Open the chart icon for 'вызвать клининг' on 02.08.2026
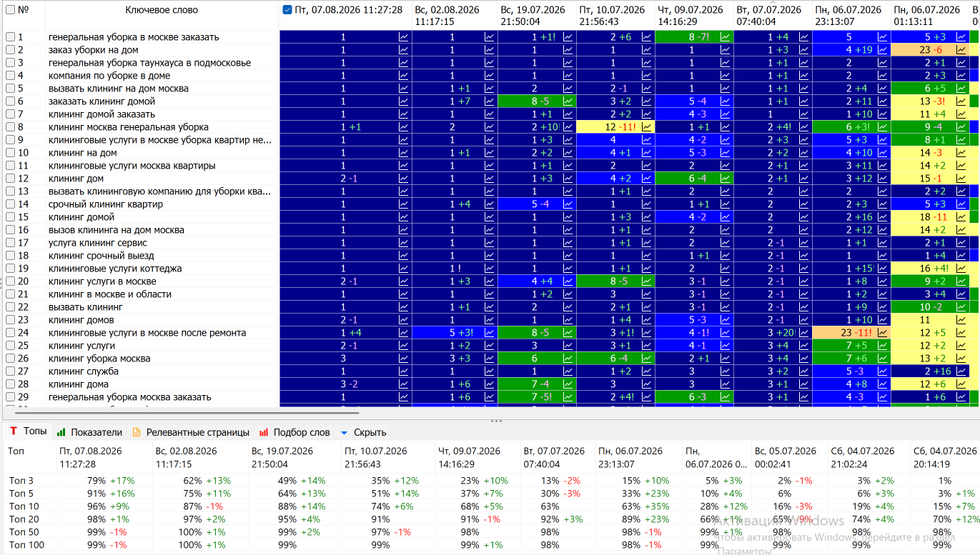 pos(490,307)
